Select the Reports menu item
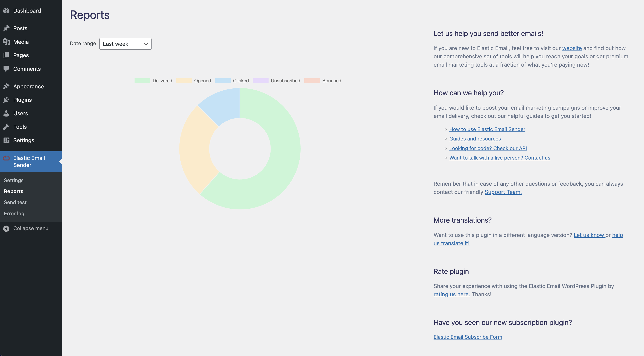Screen dimensions: 644x356 coord(13,191)
